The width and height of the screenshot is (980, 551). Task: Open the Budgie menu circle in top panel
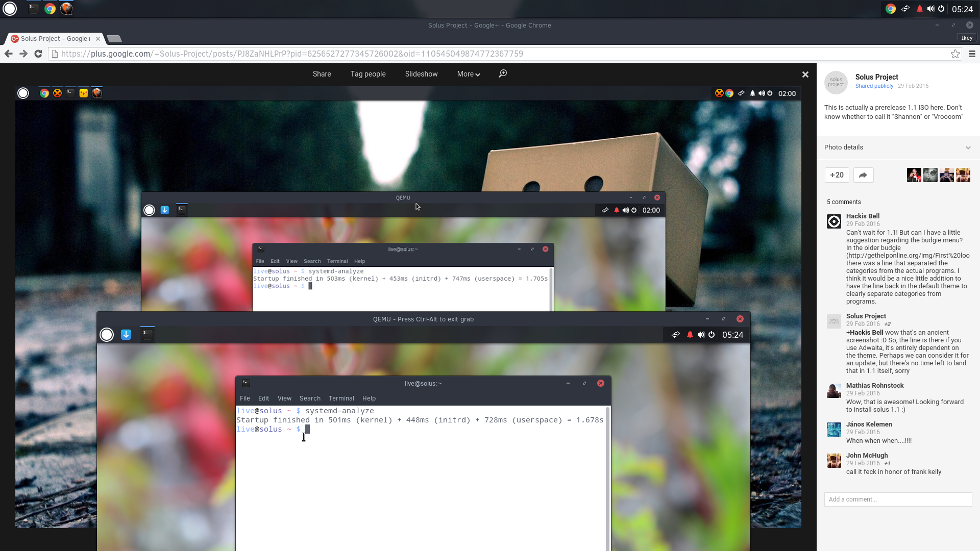pyautogui.click(x=10, y=9)
